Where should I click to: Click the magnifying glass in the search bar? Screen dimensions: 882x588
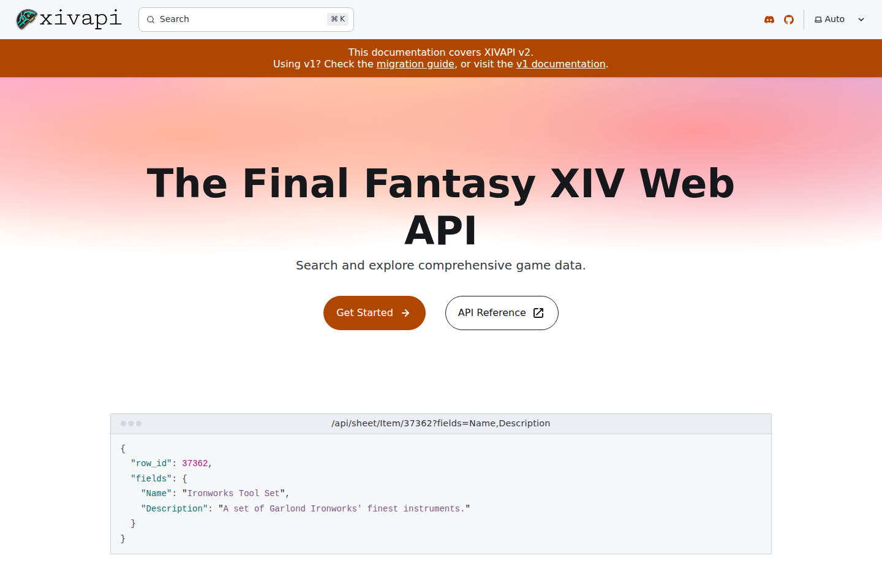tap(151, 20)
